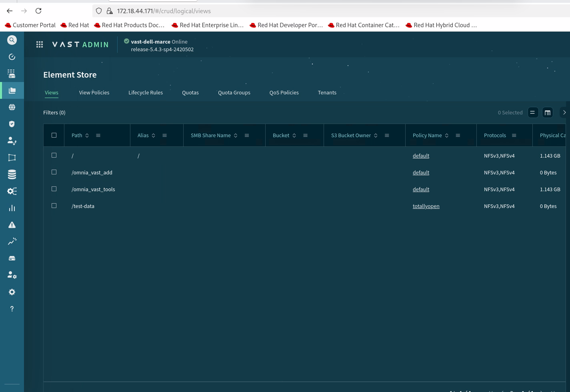Open the Red Hat Developer Portal bookmark
This screenshot has height=392, width=570.
click(286, 25)
